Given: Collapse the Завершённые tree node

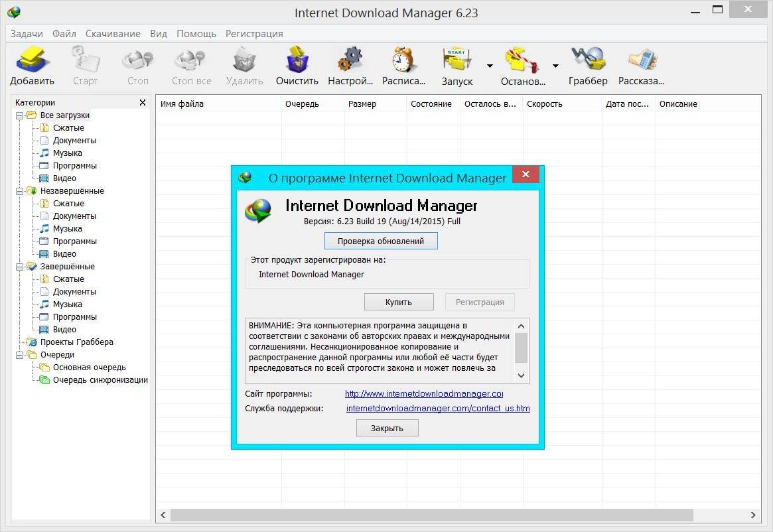Looking at the screenshot, I should (x=20, y=267).
